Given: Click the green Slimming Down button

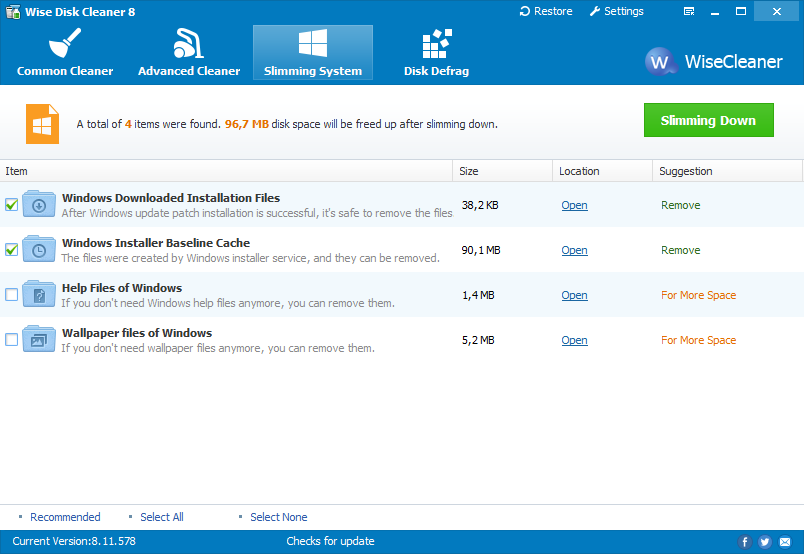Looking at the screenshot, I should point(709,120).
